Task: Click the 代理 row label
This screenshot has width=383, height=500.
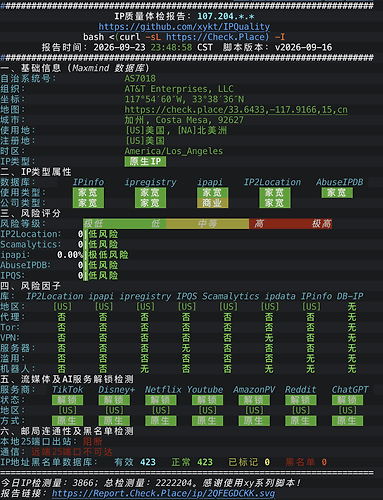Action: (x=13, y=317)
